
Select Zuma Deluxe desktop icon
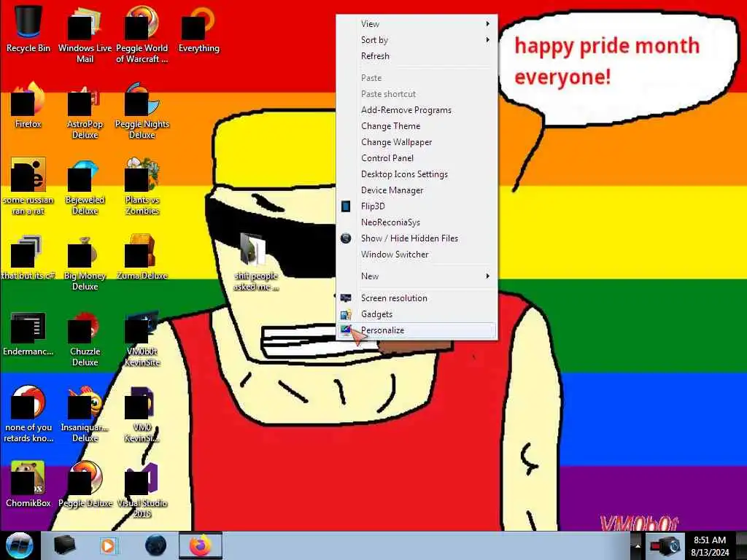pyautogui.click(x=142, y=257)
